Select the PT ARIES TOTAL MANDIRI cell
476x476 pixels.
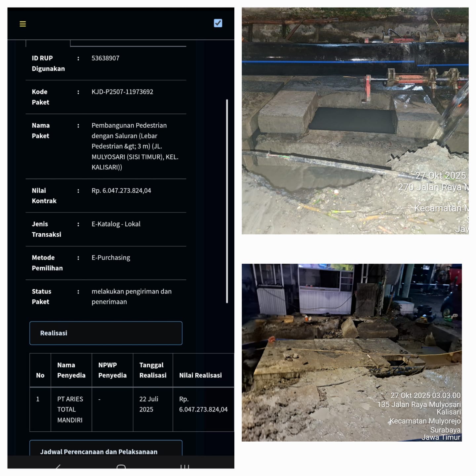(70, 409)
